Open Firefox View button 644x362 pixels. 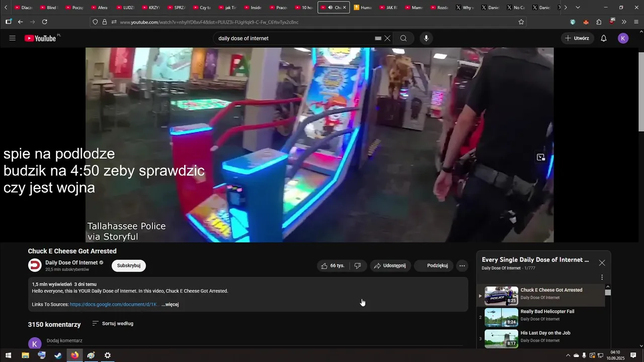click(x=9, y=22)
